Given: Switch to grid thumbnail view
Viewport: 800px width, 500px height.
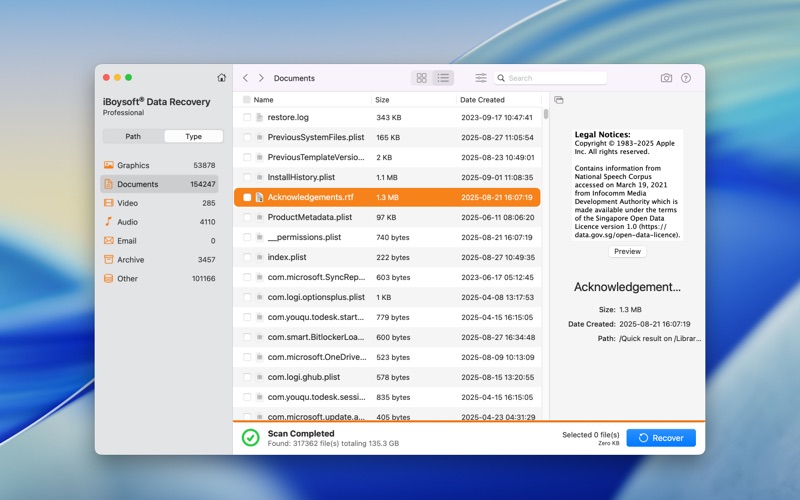Looking at the screenshot, I should [x=421, y=78].
